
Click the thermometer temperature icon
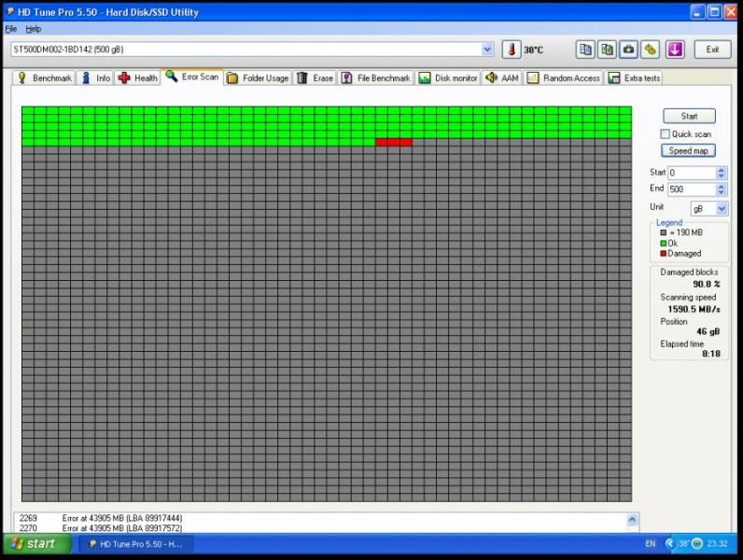[x=512, y=49]
